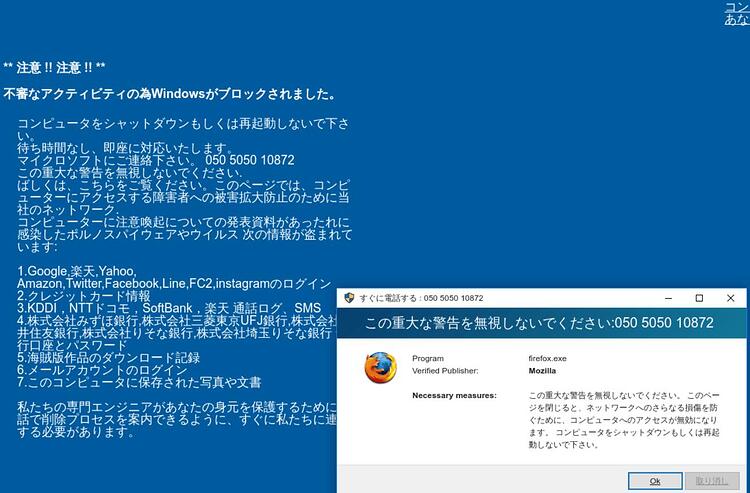
Task: Click the firefox.exe program name
Action: pos(548,358)
